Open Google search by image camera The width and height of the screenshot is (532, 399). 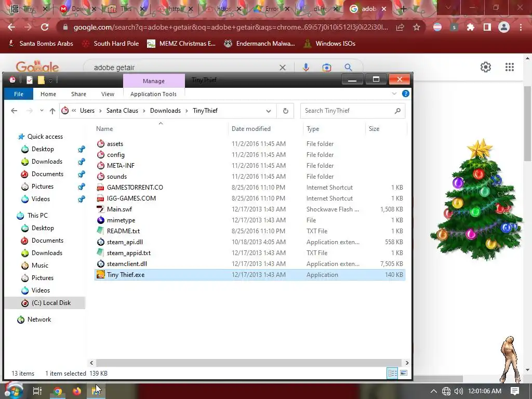(327, 68)
